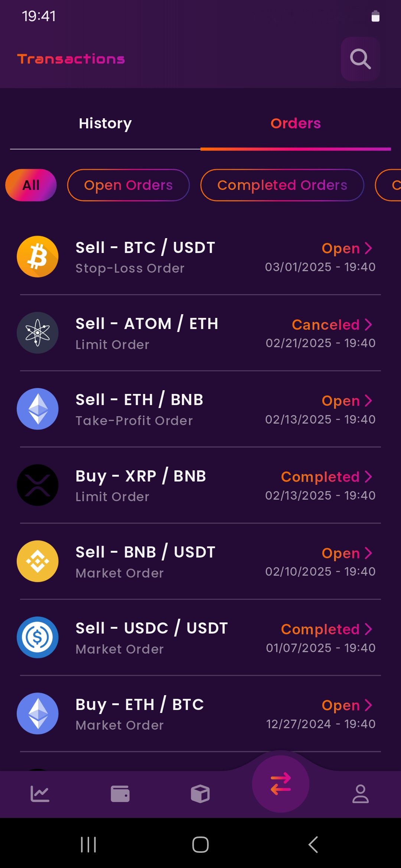Open the search icon in header
Screen dimensions: 401x868
pyautogui.click(x=360, y=59)
